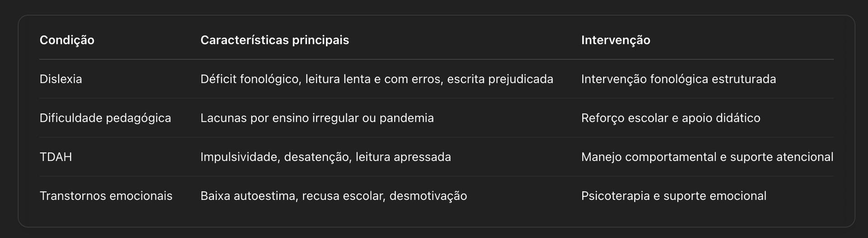Click the Intervenção column header

tap(616, 40)
